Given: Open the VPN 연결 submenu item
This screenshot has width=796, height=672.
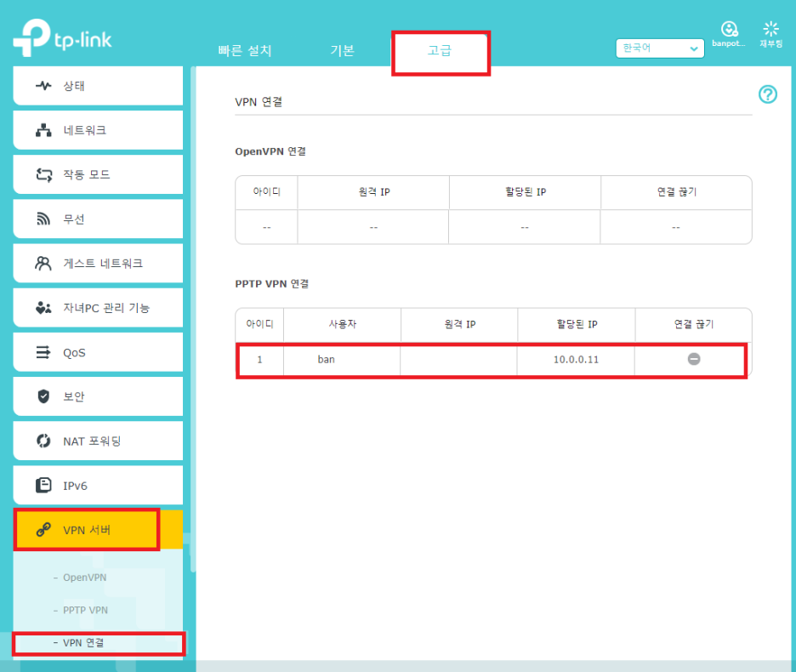Looking at the screenshot, I should pos(83,642).
